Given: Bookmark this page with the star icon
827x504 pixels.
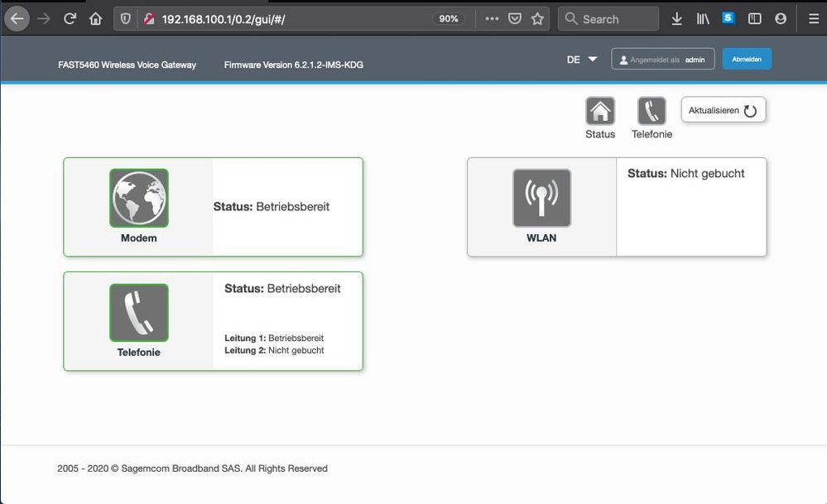Looking at the screenshot, I should tap(537, 19).
